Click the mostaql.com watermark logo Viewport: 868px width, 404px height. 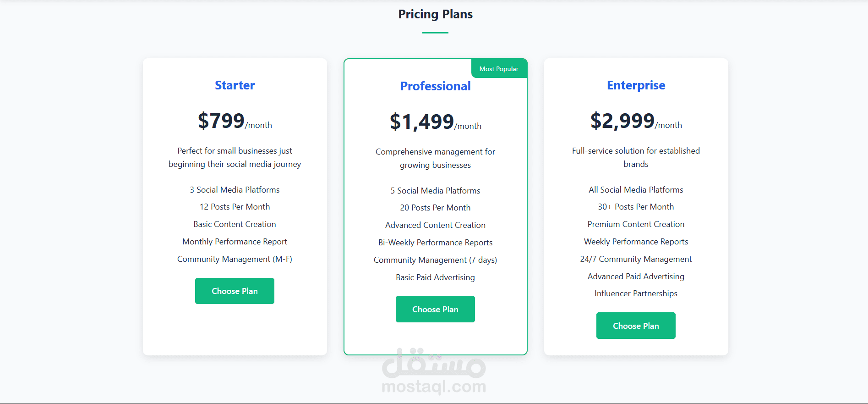click(x=434, y=372)
